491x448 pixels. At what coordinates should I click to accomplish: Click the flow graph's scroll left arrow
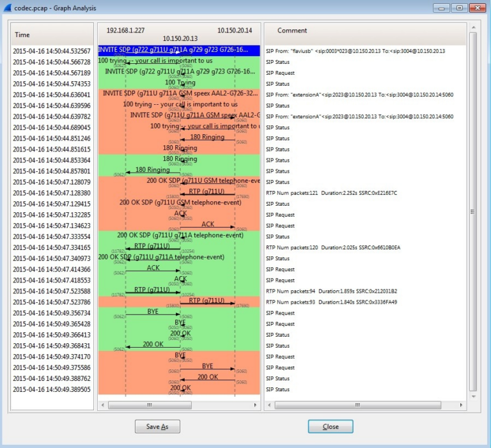pyautogui.click(x=102, y=405)
